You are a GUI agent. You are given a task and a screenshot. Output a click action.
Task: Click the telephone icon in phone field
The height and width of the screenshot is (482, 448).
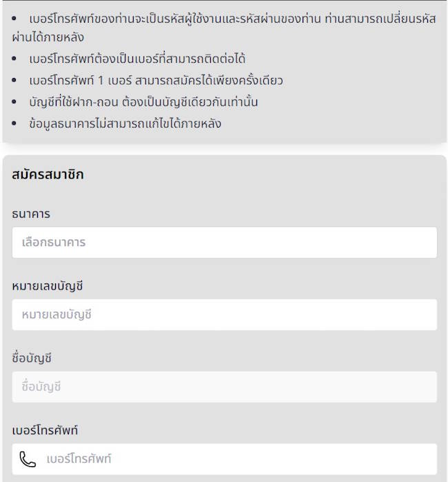(x=28, y=459)
